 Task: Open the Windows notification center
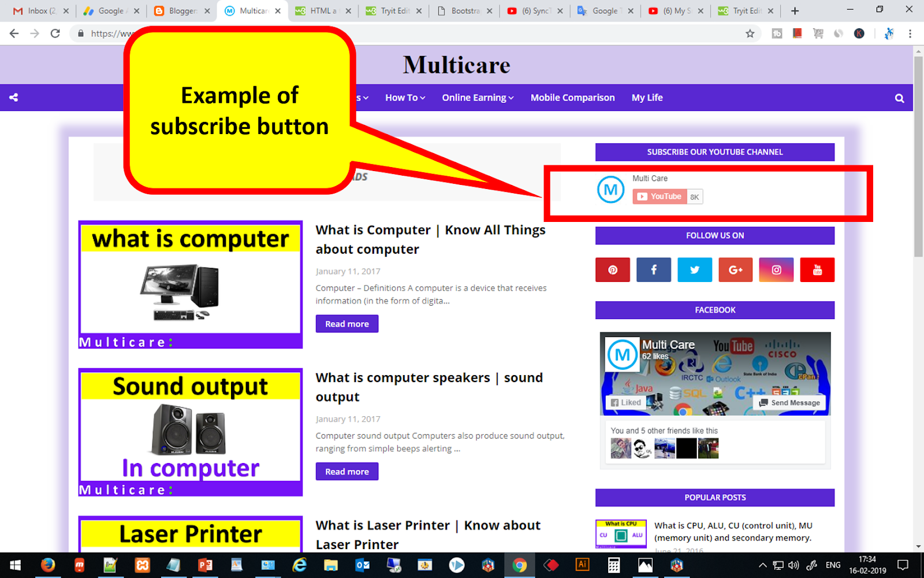click(x=903, y=565)
